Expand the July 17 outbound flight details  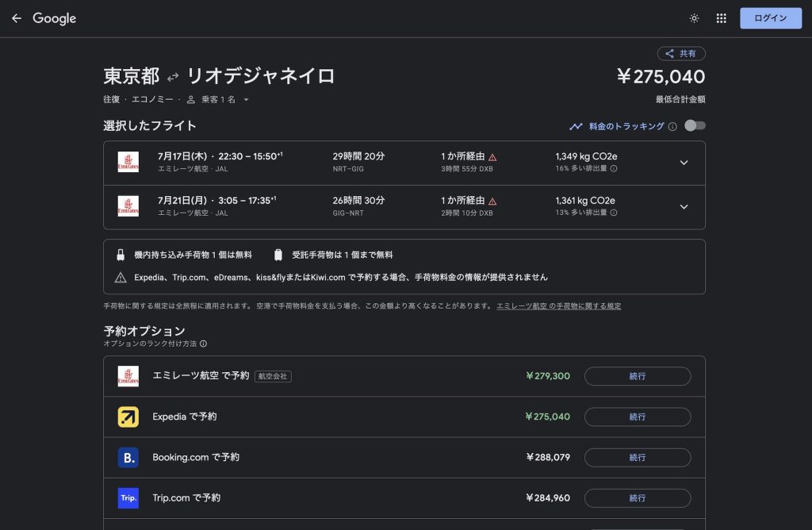(x=684, y=163)
